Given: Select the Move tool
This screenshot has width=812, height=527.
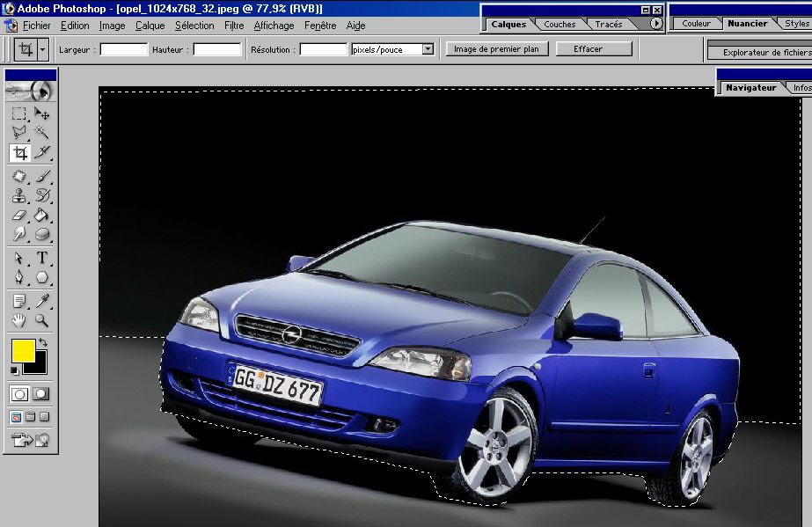Looking at the screenshot, I should click(42, 113).
